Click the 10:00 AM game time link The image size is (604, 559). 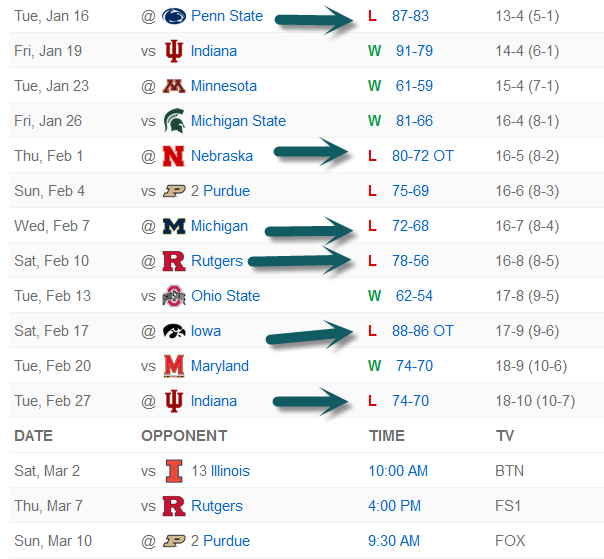(398, 471)
